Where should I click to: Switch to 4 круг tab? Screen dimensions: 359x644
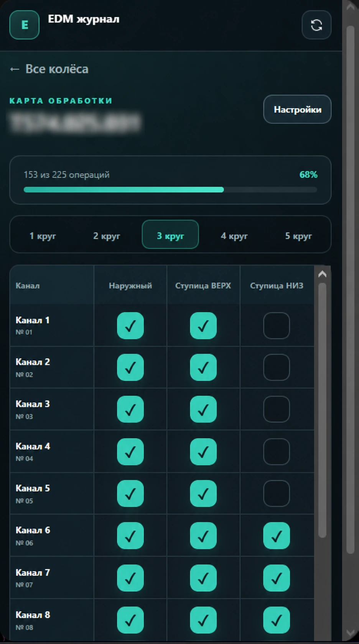click(234, 236)
